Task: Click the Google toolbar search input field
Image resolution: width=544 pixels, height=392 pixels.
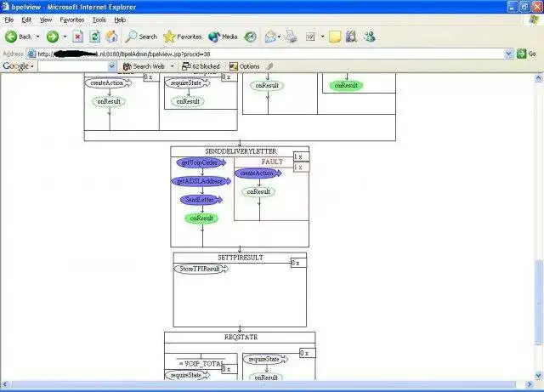Action: [x=73, y=66]
